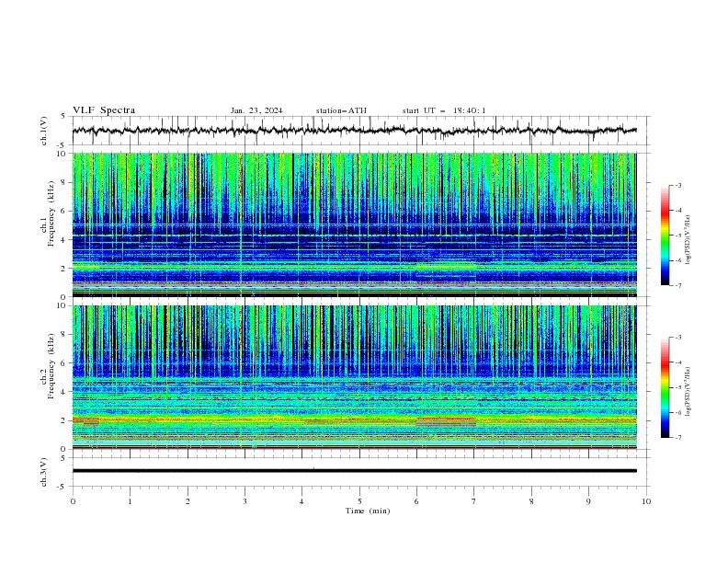Click the "-5" tick on ch.1 color bar

pos(677,236)
